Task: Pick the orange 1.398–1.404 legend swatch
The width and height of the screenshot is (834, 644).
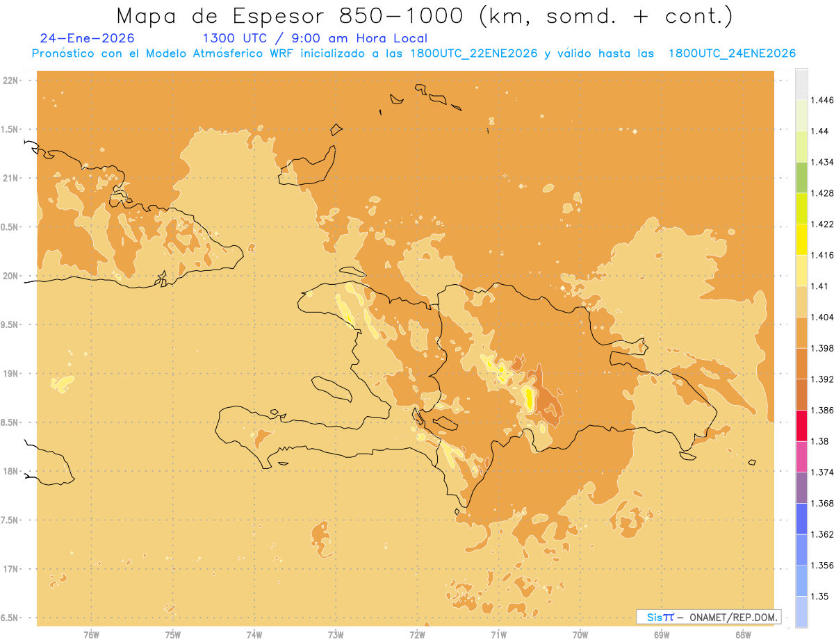Action: (x=801, y=333)
